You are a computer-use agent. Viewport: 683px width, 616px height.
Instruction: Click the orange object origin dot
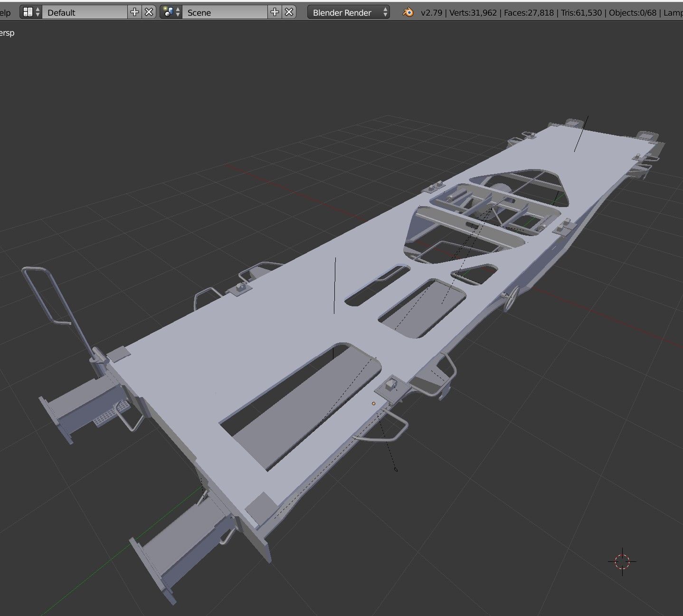pos(373,404)
